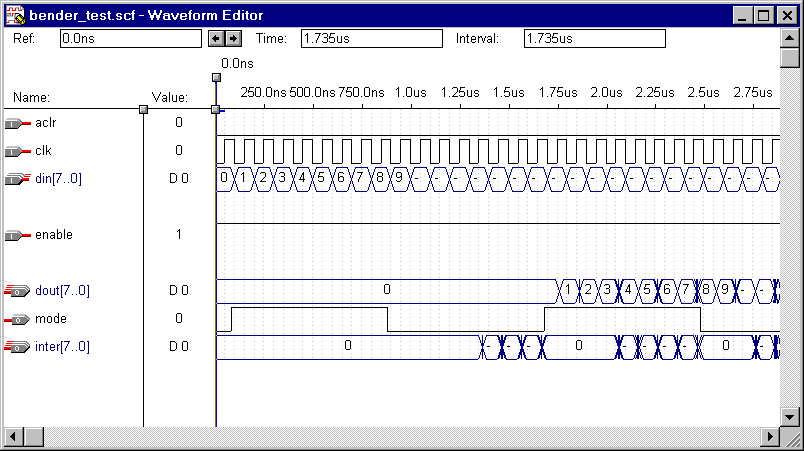Click the first high pulse of mode waveform
This screenshot has height=451, width=804.
coord(309,319)
